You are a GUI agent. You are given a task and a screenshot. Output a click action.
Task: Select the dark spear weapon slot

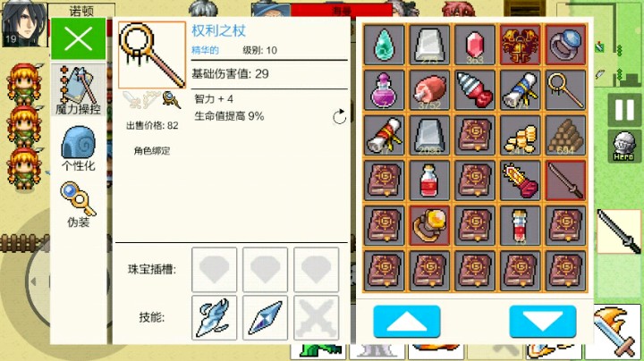(565, 180)
